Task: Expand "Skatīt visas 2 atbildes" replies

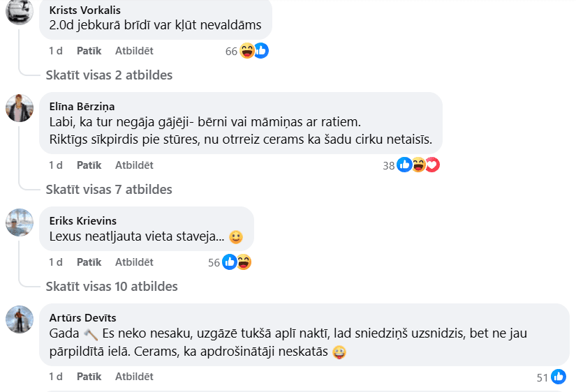Action: [109, 75]
